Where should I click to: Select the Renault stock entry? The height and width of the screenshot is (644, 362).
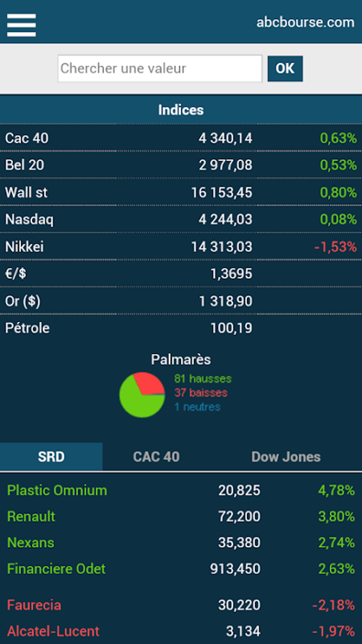point(31,516)
